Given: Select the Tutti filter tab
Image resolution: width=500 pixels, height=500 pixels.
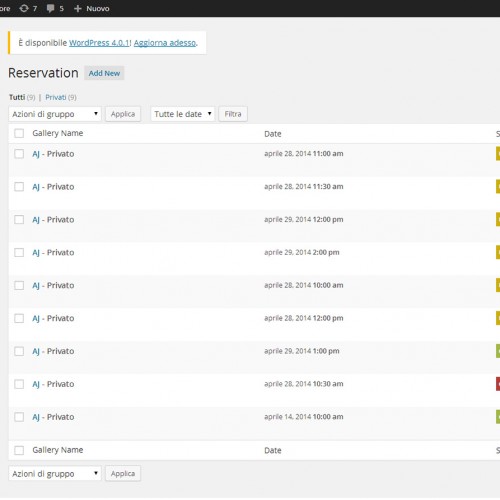Looking at the screenshot, I should (x=17, y=97).
